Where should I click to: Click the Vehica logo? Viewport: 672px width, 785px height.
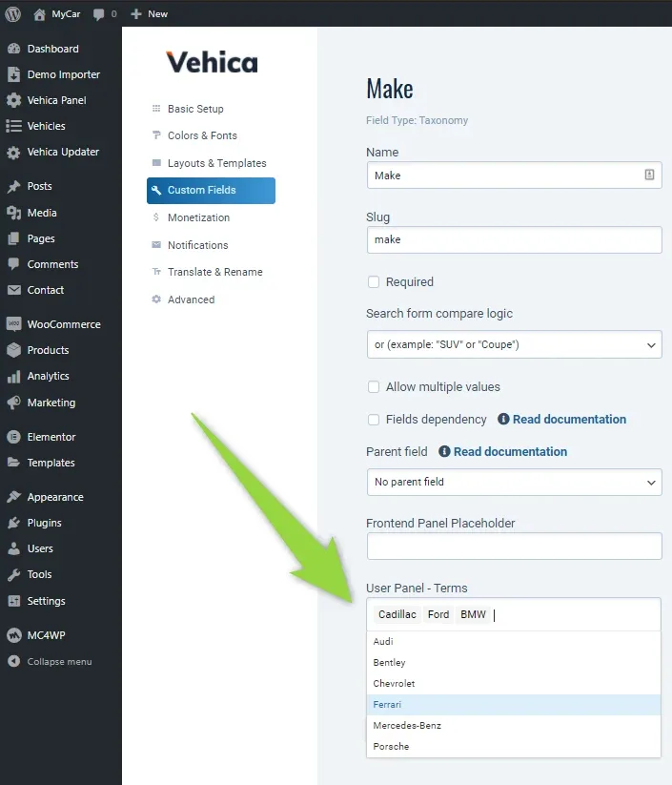(x=212, y=62)
